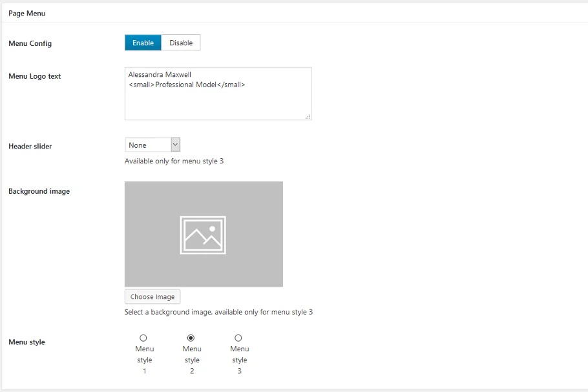
Task: Click the "Menu style 1" text label
Action: 145,360
